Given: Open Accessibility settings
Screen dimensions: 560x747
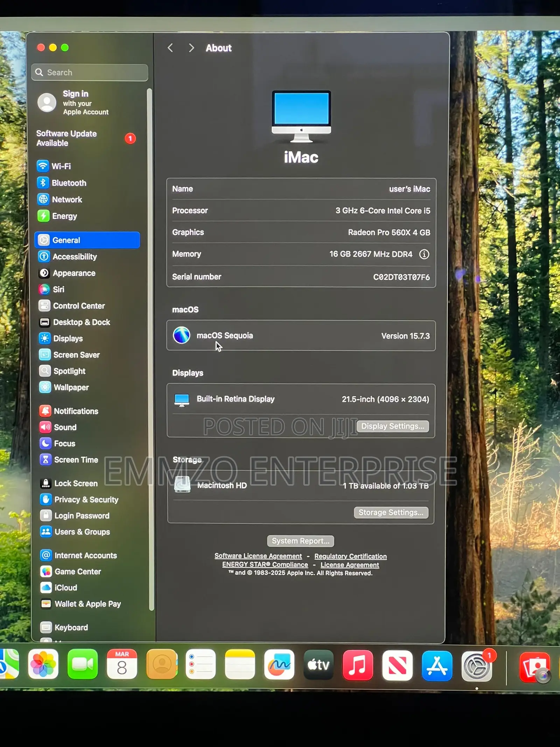Looking at the screenshot, I should pyautogui.click(x=67, y=256).
